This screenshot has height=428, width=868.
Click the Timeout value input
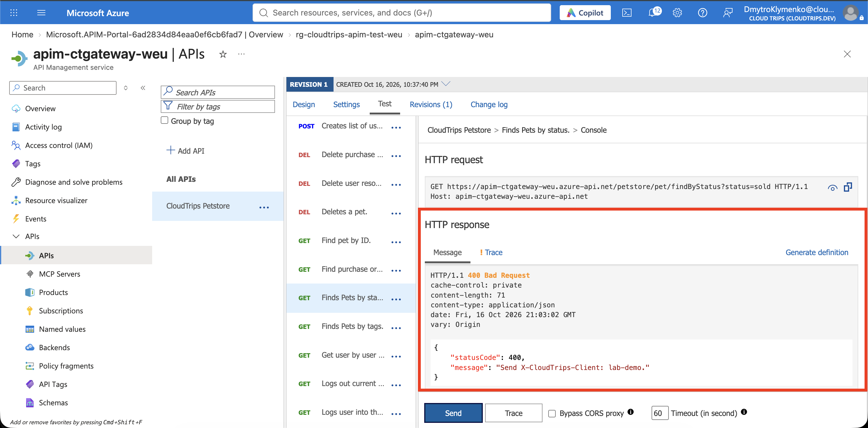(x=660, y=413)
